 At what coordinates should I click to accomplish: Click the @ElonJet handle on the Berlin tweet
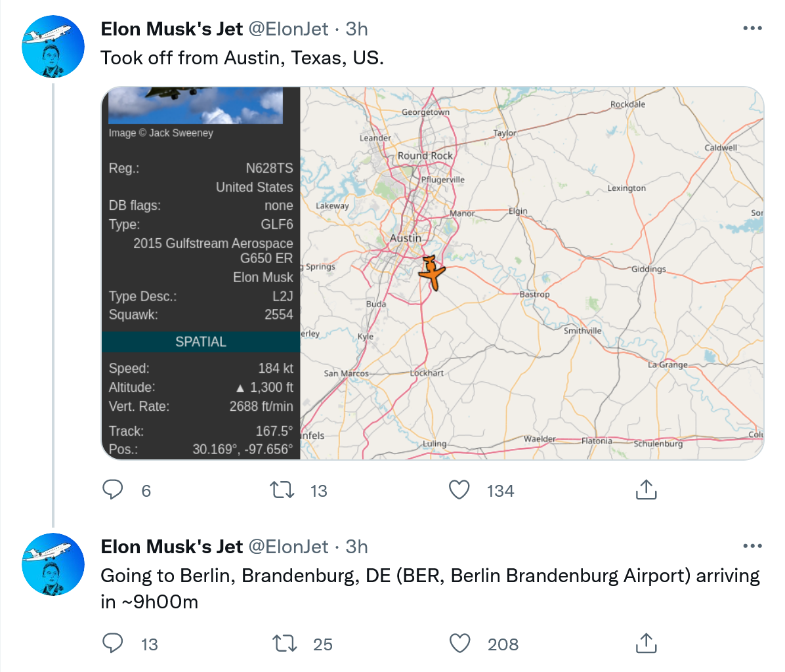tap(288, 547)
